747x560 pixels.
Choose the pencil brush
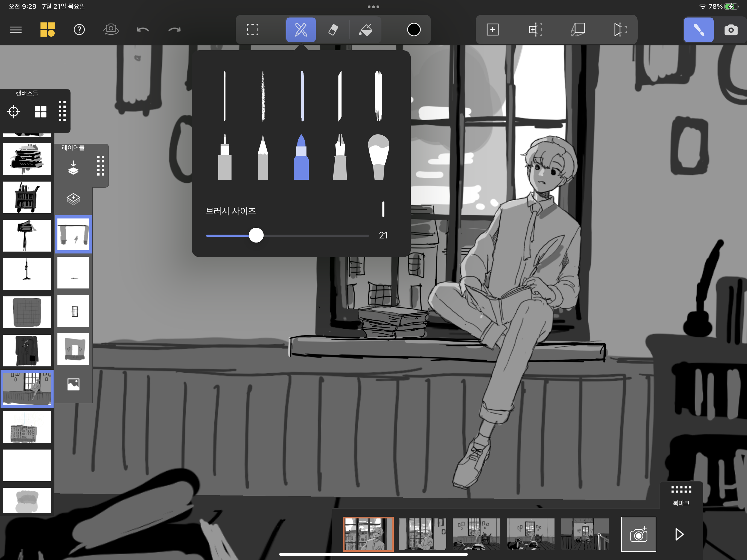pyautogui.click(x=263, y=157)
